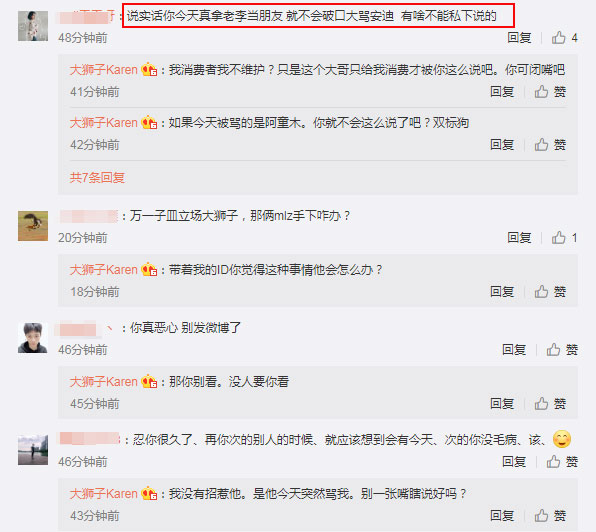
Task: Like the top comment with 4 likes
Action: 558,38
